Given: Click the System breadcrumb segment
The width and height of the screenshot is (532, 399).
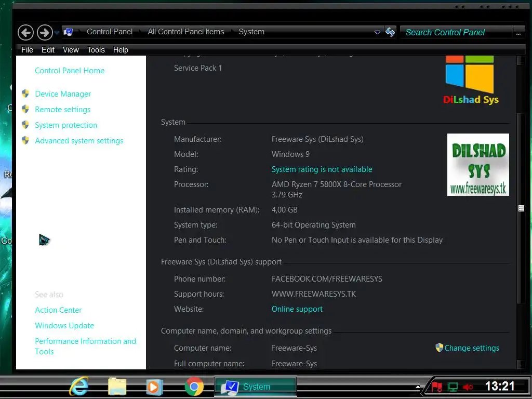Looking at the screenshot, I should (251, 32).
